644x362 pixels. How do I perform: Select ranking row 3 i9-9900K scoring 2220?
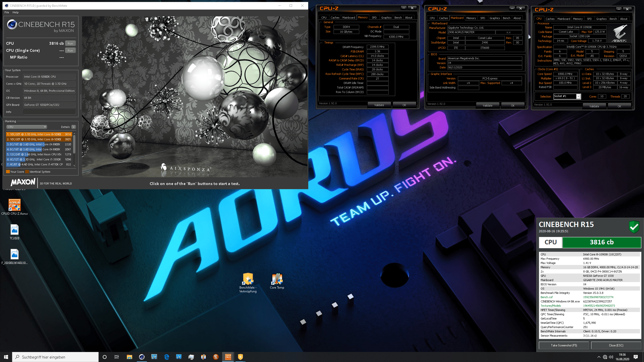pyautogui.click(x=39, y=144)
